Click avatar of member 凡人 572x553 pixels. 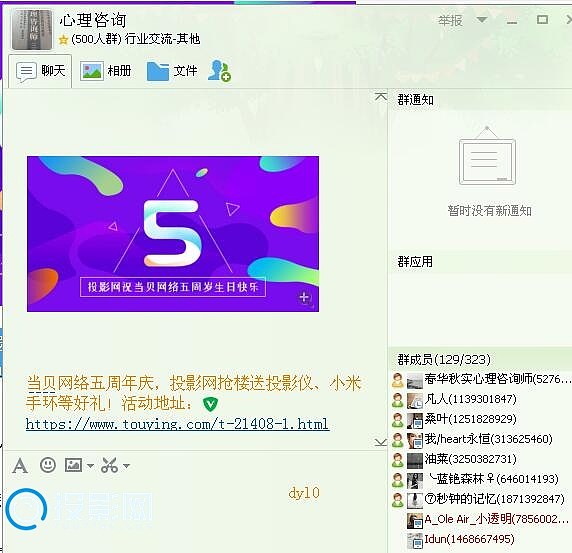point(415,401)
